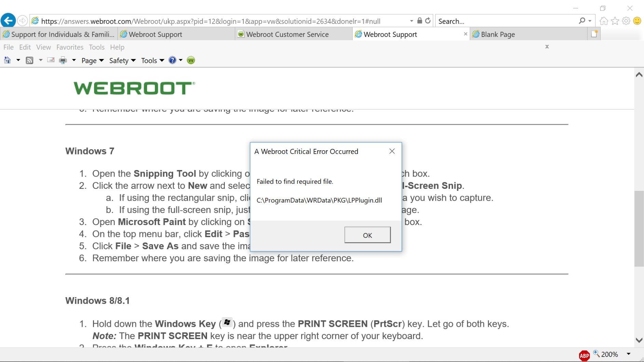Click the search magnifier icon
Viewport: 644px width, 362px height.
tap(582, 21)
